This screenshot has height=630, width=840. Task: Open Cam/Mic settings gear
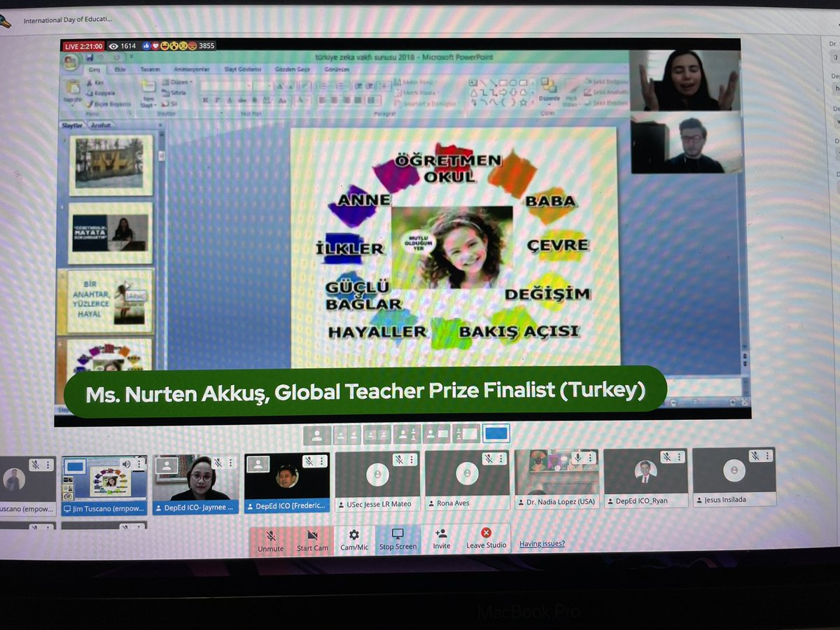pyautogui.click(x=354, y=540)
